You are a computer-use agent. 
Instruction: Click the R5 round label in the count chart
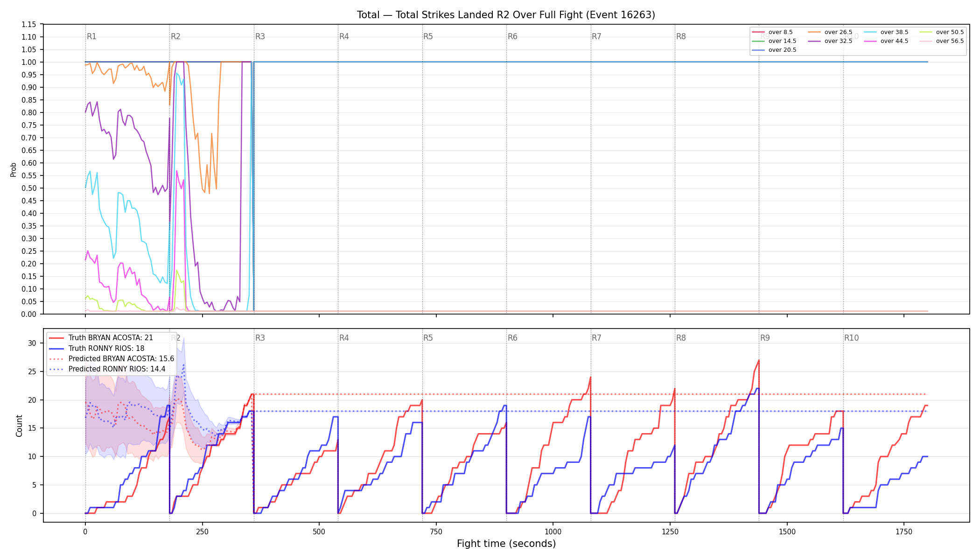[x=428, y=338]
